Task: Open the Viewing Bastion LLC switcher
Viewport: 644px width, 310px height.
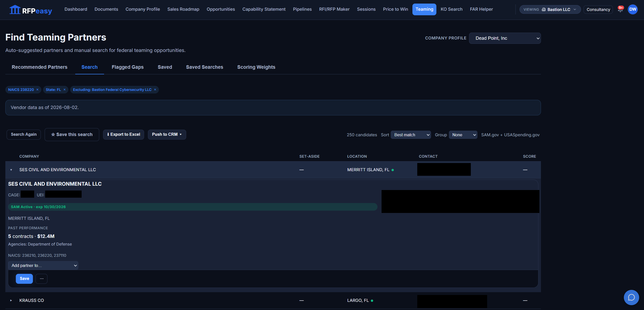Action: click(x=550, y=9)
